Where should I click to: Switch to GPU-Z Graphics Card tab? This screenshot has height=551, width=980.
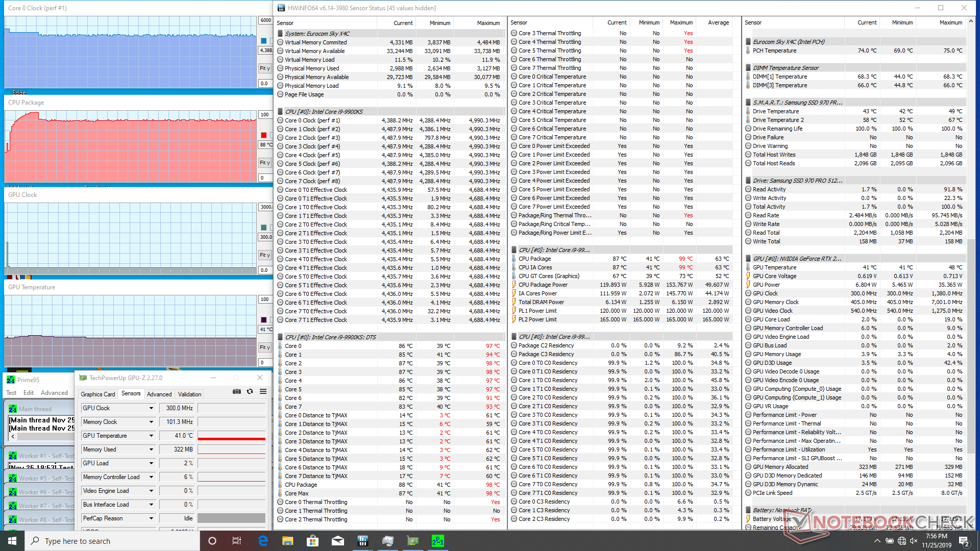pyautogui.click(x=98, y=394)
